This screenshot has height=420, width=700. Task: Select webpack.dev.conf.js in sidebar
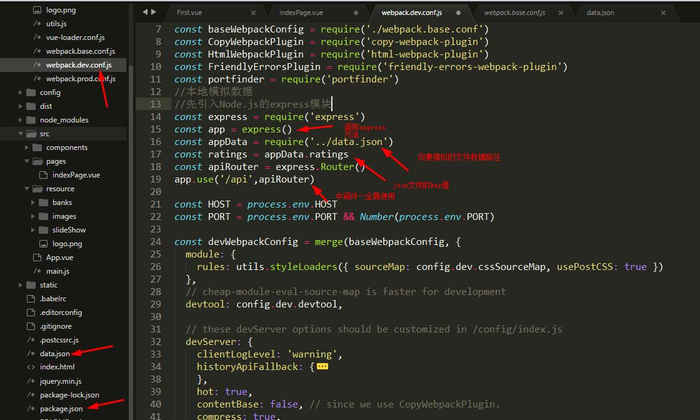[x=79, y=65]
